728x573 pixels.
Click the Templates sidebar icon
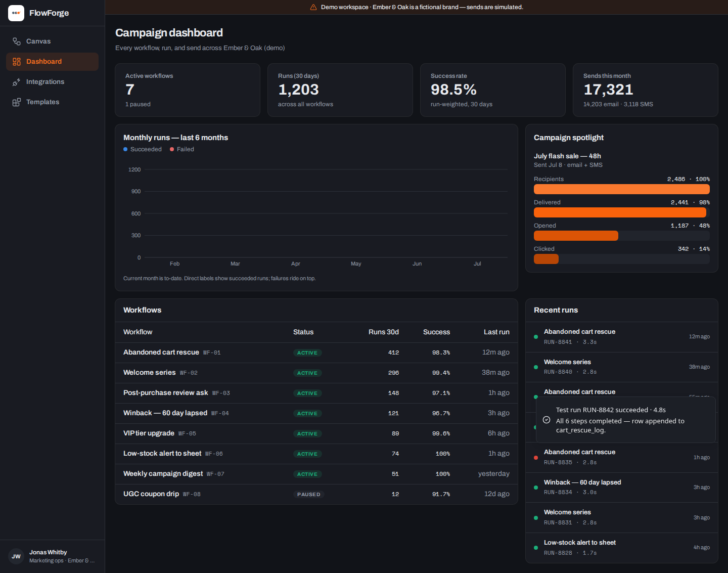(x=17, y=102)
